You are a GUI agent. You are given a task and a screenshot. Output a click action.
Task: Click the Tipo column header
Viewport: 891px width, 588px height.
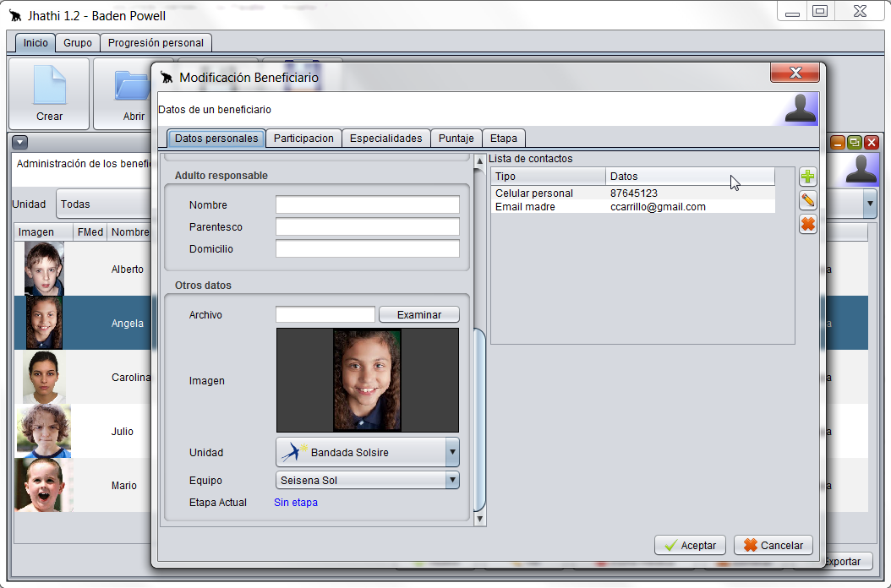point(549,176)
